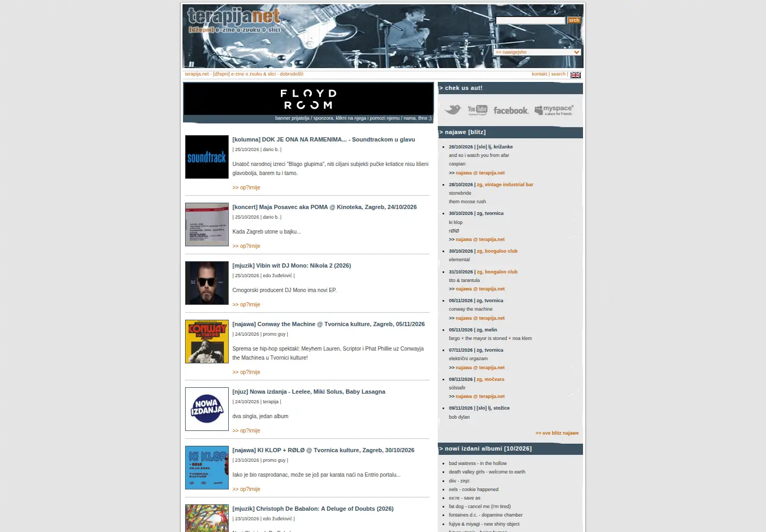Open the DJ Mono portrait thumbnail
The width and height of the screenshot is (766, 532).
207,283
